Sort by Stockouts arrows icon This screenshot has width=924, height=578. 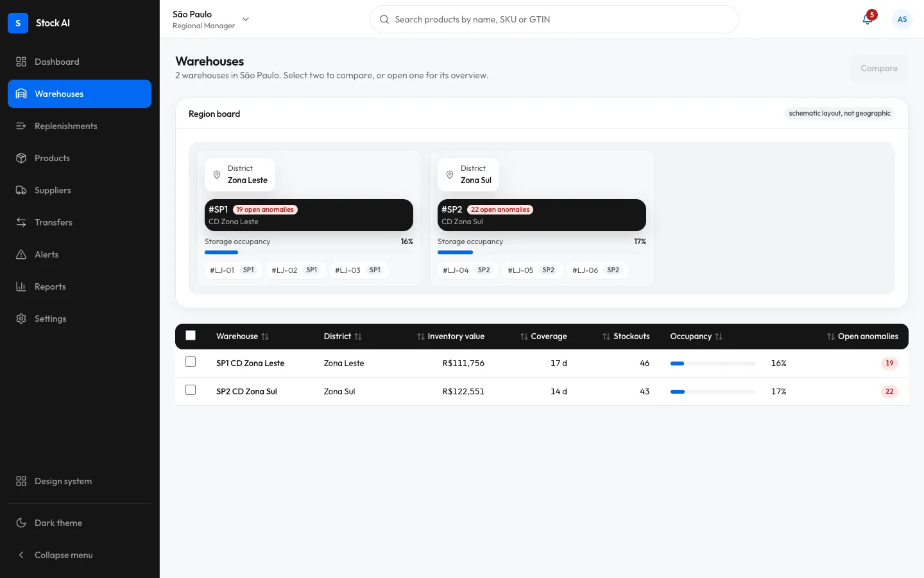[606, 337]
